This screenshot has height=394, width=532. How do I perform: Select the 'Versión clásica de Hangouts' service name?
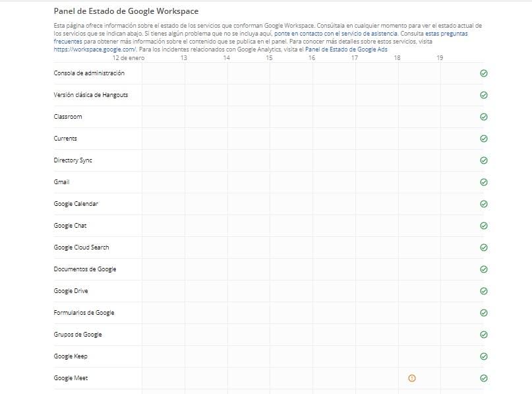(x=91, y=95)
